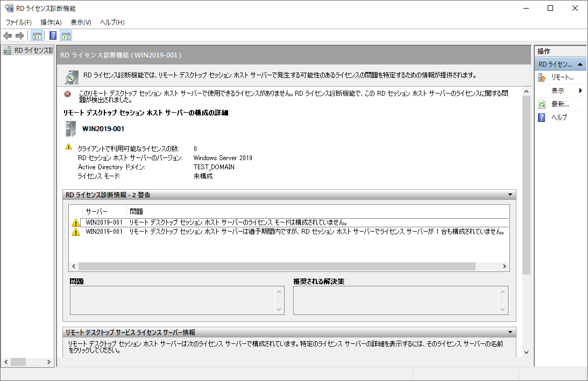The width and height of the screenshot is (588, 381).
Task: Click the main pane scroll up arrow
Action: [x=526, y=91]
